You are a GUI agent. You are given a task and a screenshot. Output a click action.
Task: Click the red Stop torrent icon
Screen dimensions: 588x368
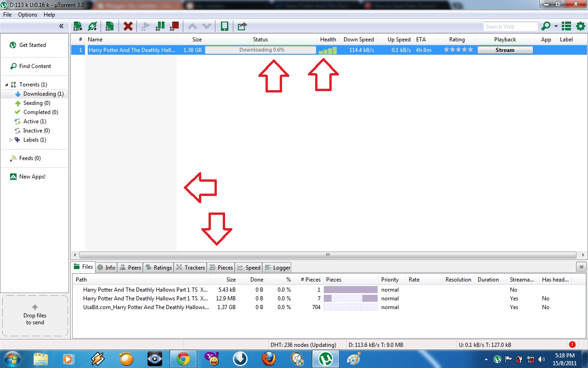click(175, 26)
